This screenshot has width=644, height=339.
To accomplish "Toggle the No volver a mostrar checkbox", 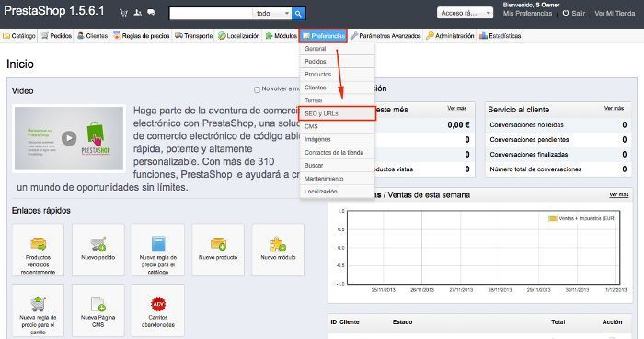I will pos(257,89).
